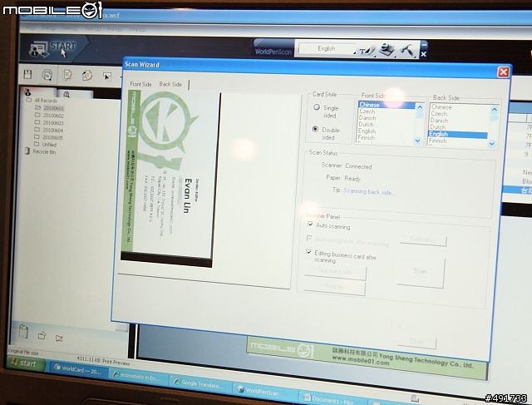Click the Front Side list scroll-down arrow
Image resolution: width=532 pixels, height=405 pixels.
click(417, 141)
